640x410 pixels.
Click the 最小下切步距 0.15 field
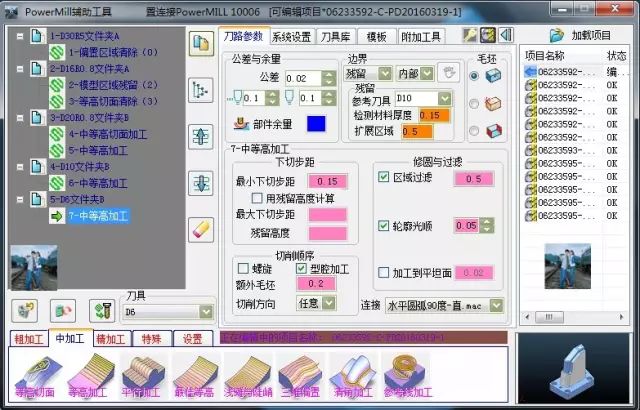(x=328, y=182)
